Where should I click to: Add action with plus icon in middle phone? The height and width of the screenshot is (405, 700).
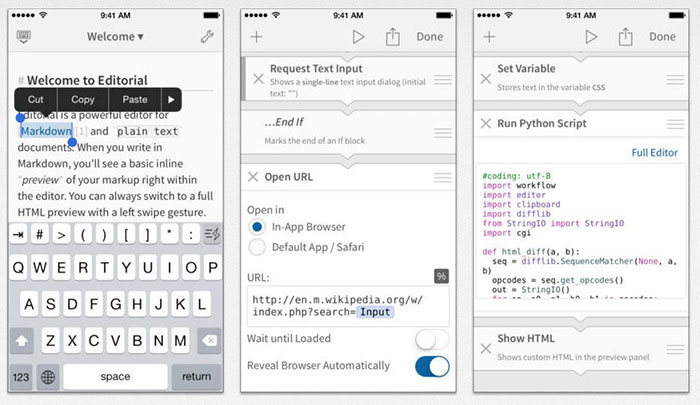click(256, 37)
